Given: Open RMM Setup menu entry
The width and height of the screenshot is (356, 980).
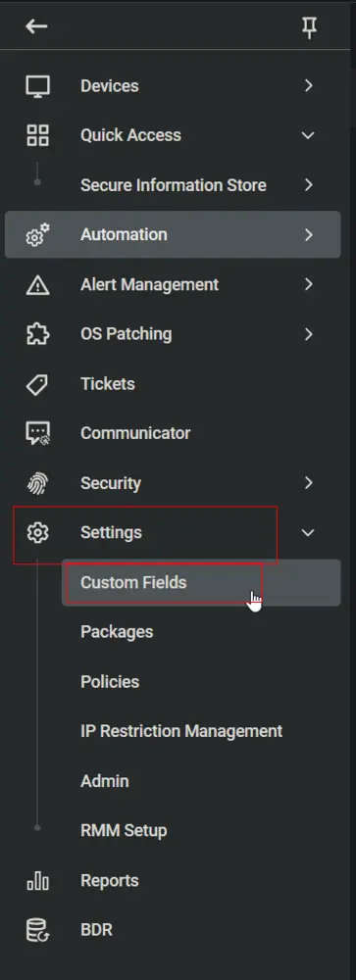Looking at the screenshot, I should 124,831.
